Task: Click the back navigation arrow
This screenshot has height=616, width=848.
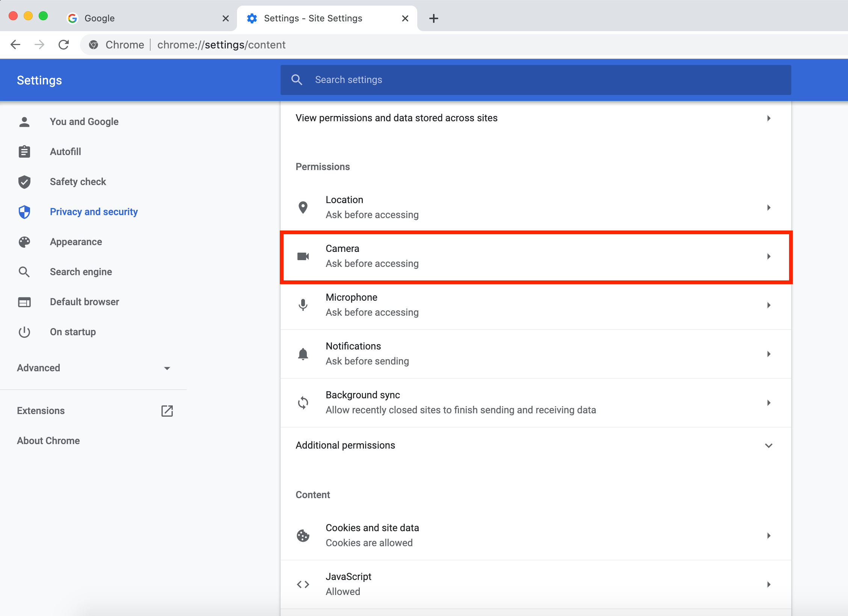Action: coord(15,45)
